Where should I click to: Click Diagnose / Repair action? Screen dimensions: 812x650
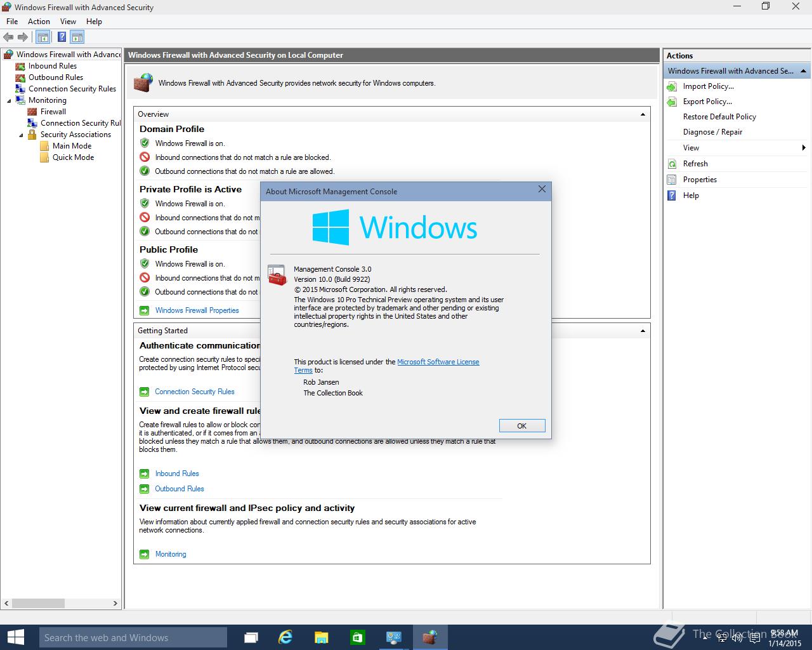click(x=712, y=132)
